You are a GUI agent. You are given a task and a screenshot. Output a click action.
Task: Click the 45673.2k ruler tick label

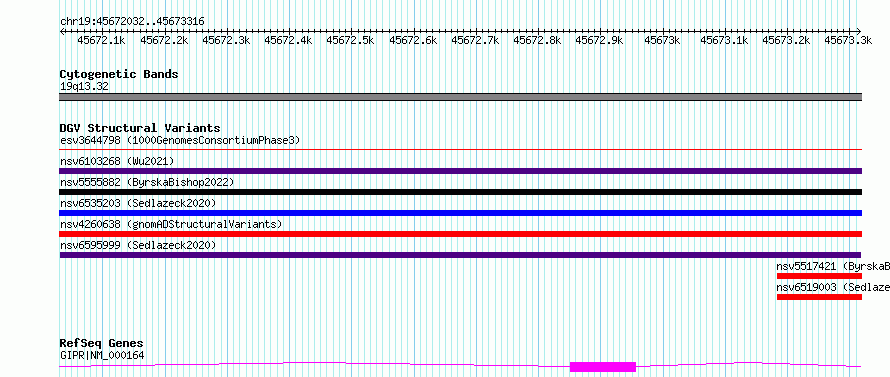tap(786, 40)
